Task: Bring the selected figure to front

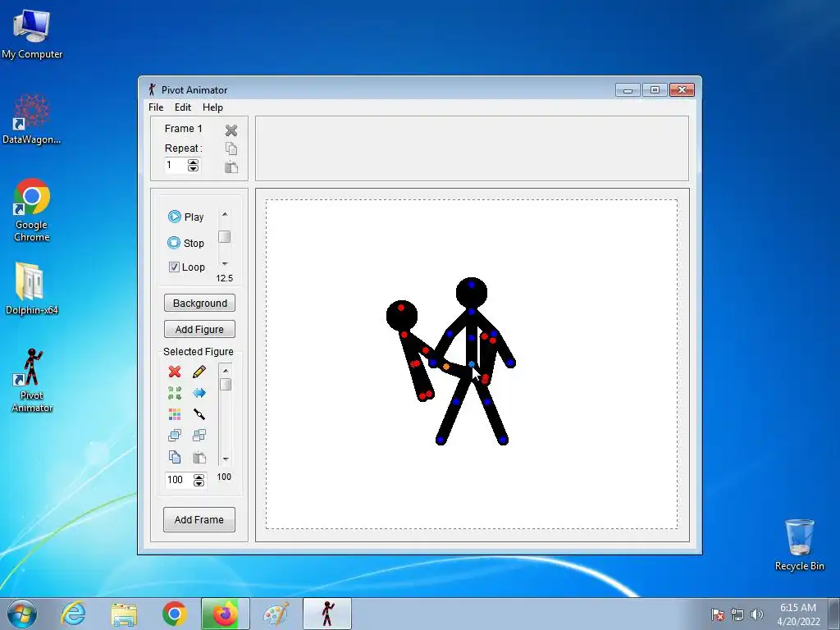Action: tap(175, 435)
